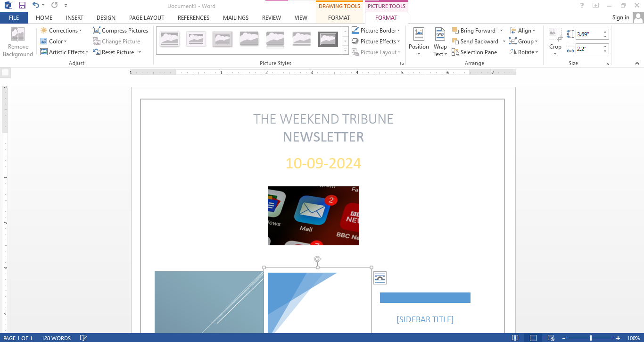Save the document via Quick Access toolbar
644x342 pixels.
point(22,5)
